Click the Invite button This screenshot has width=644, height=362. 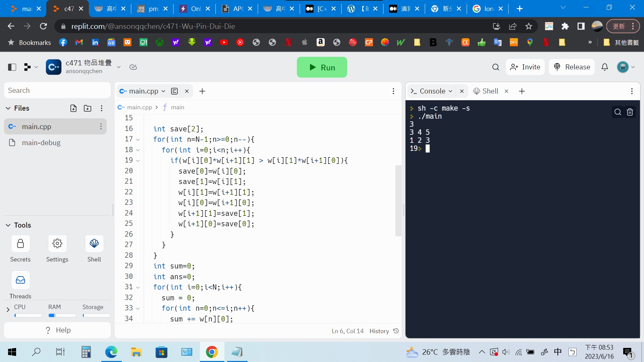(525, 67)
